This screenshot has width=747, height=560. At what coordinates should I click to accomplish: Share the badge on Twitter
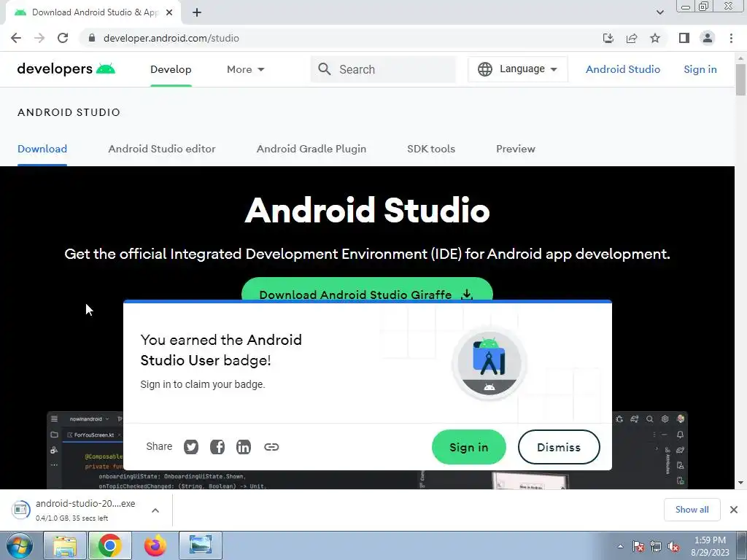(191, 447)
